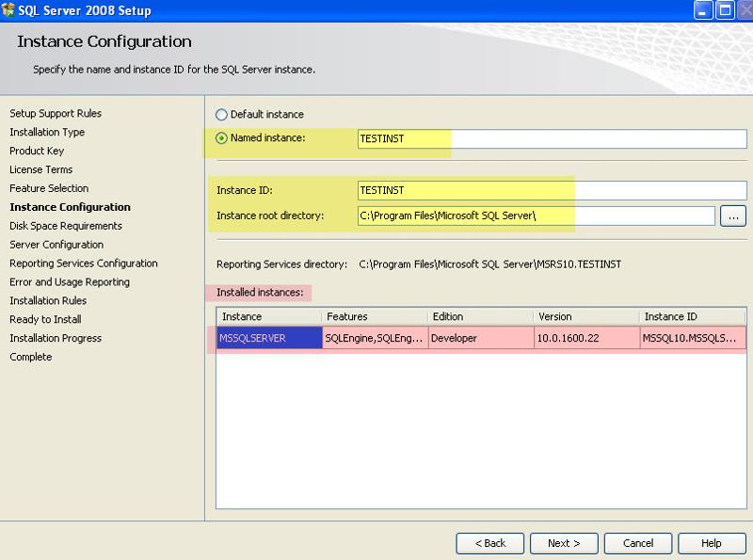Image resolution: width=753 pixels, height=560 pixels.
Task: Click the Named instance text field
Action: (553, 138)
